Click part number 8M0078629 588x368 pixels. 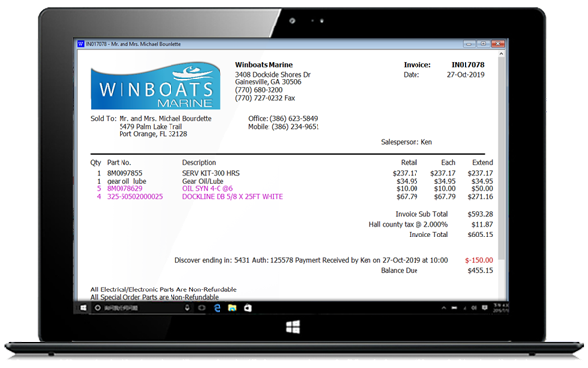[x=124, y=188]
